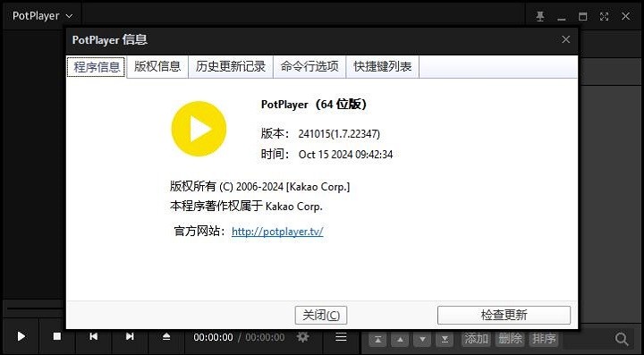Stop playback with the stop button

coord(57,336)
